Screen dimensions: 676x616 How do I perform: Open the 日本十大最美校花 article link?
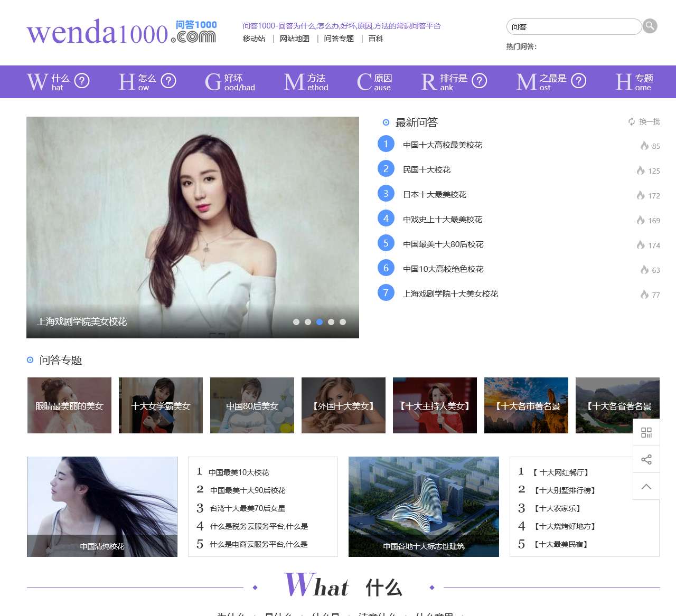[x=435, y=195]
